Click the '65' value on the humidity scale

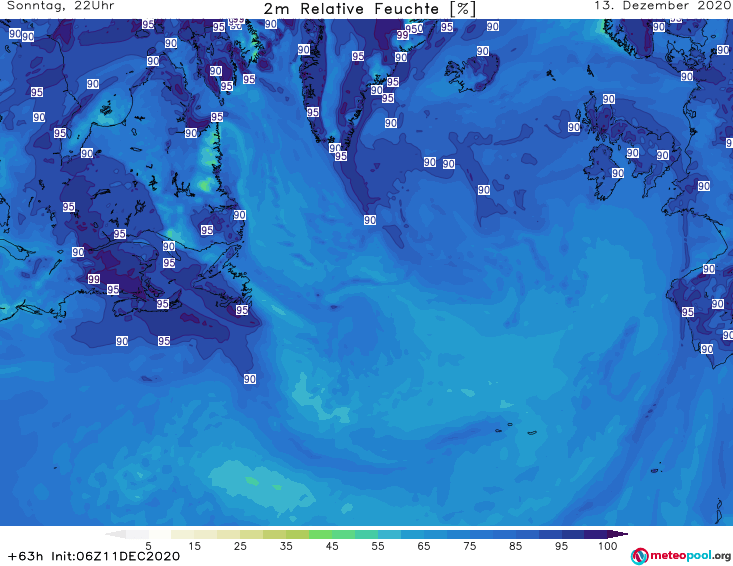(424, 546)
